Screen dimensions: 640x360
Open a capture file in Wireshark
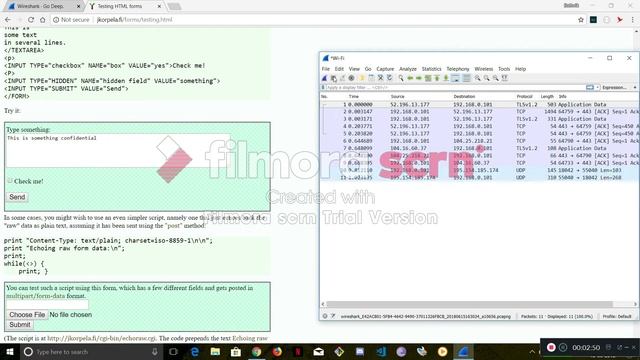tap(362, 78)
